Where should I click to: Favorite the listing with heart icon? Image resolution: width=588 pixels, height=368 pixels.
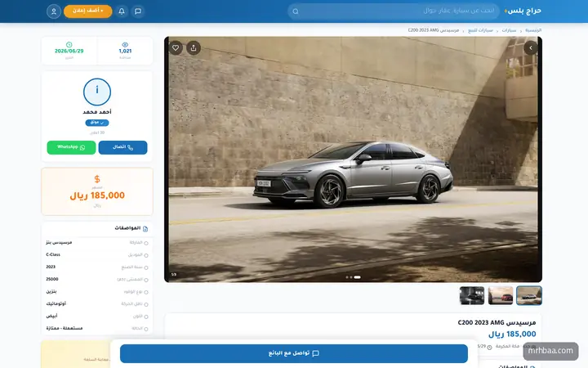[x=176, y=47]
